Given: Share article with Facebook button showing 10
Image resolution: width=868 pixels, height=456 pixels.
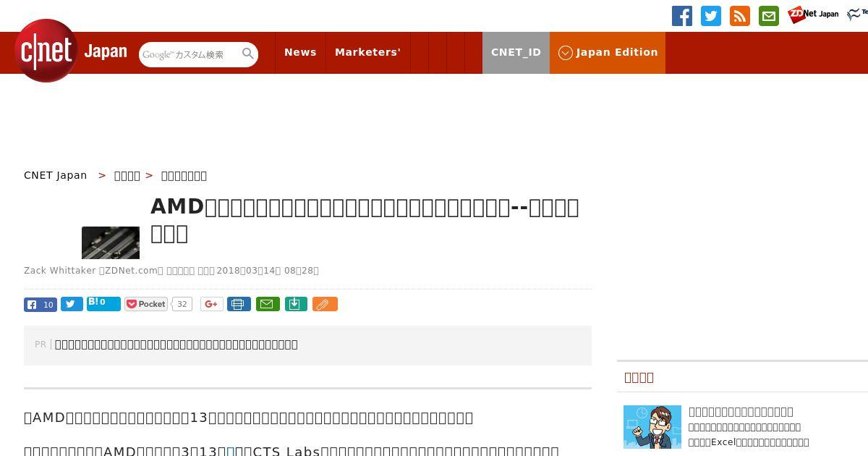Looking at the screenshot, I should click(x=41, y=305).
